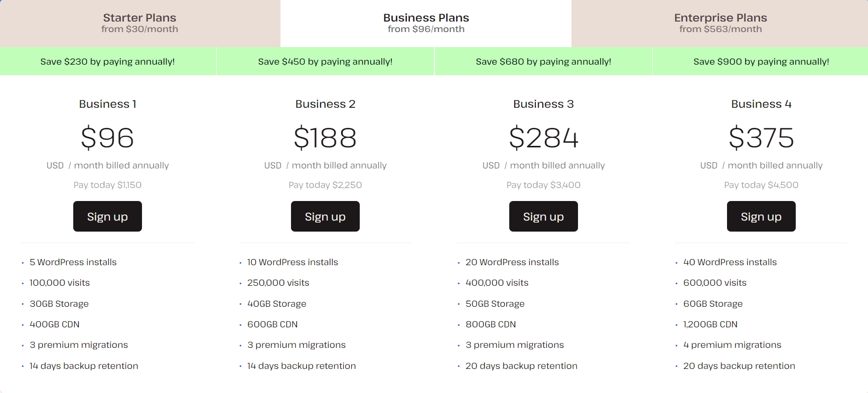Viewport: 868px width, 393px height.
Task: Select the Business 4 plan title
Action: [x=761, y=104]
